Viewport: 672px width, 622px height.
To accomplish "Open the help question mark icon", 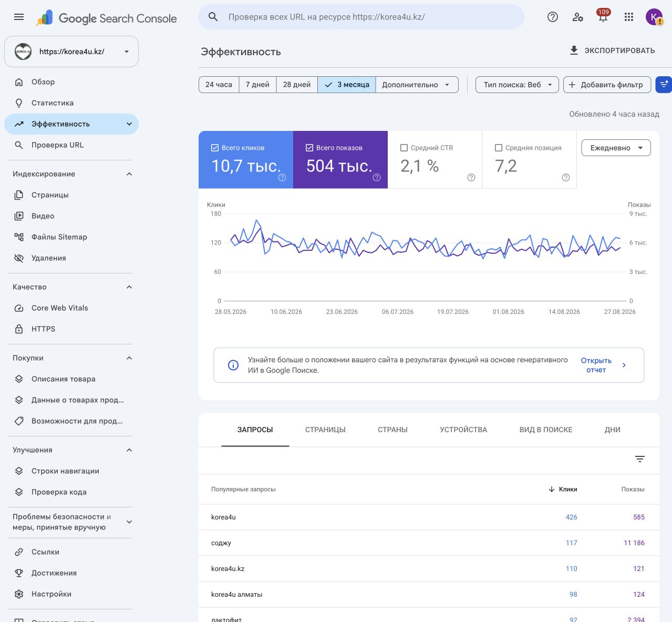I will point(553,17).
